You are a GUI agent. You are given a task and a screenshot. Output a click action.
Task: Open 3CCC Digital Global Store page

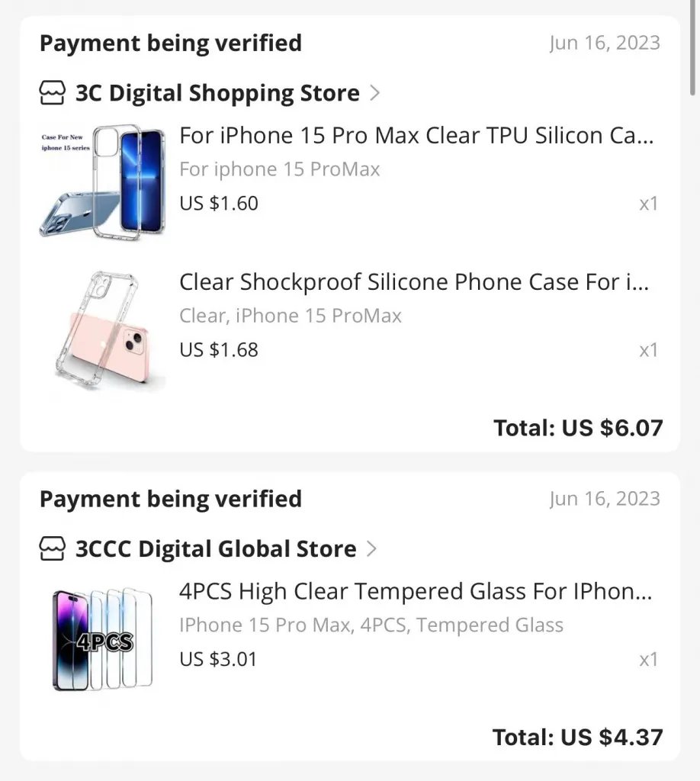[216, 549]
